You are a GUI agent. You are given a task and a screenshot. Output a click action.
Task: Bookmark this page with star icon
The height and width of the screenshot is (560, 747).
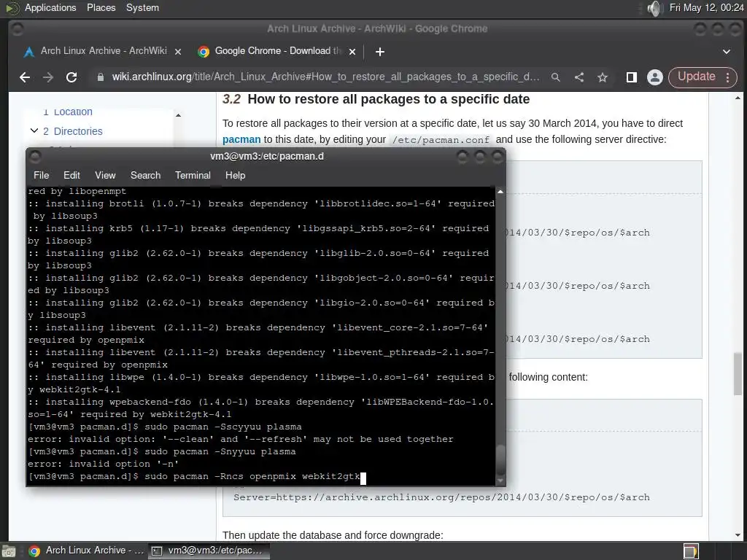pos(602,77)
